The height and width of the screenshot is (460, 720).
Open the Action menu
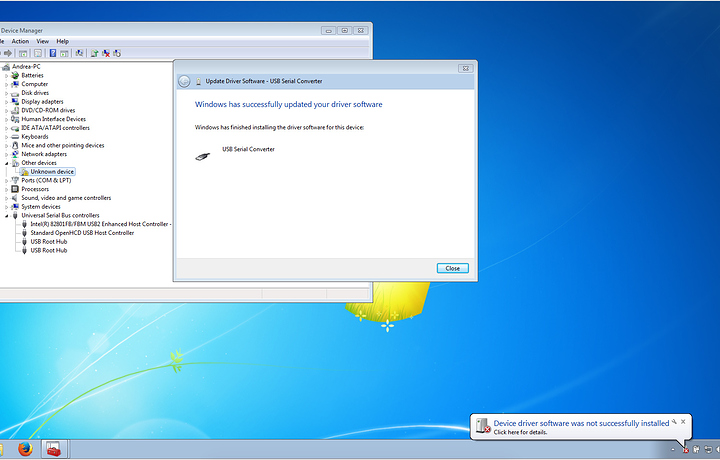pos(20,41)
